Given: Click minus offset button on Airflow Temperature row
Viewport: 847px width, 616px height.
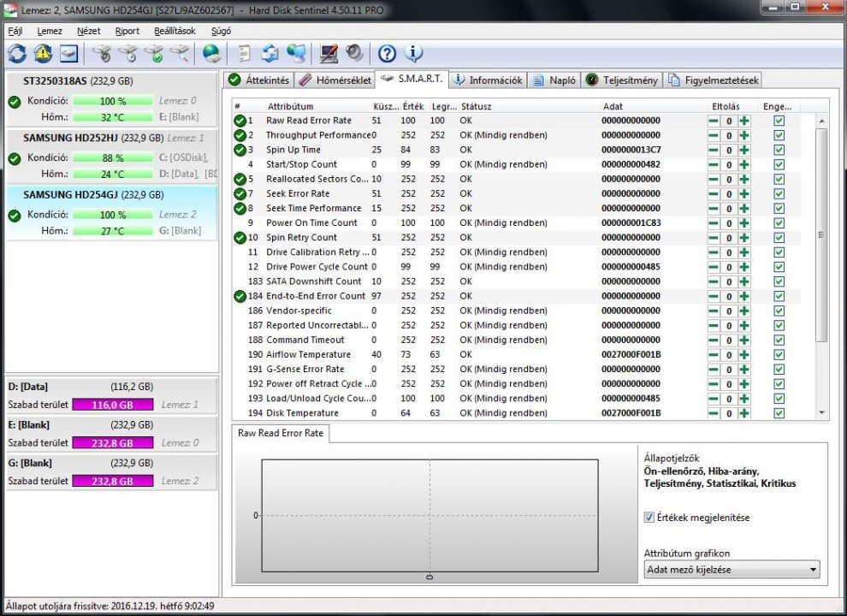Looking at the screenshot, I should [714, 355].
